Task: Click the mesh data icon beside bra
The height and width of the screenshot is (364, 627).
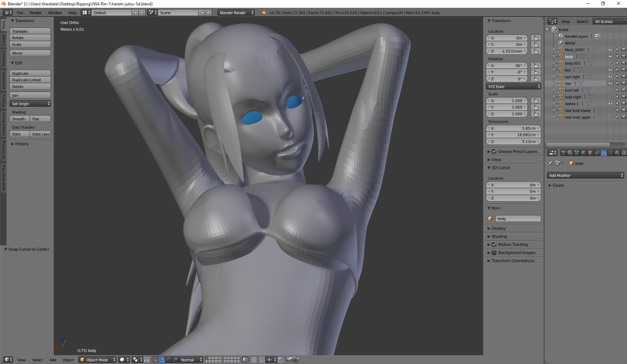Action: pyautogui.click(x=580, y=70)
